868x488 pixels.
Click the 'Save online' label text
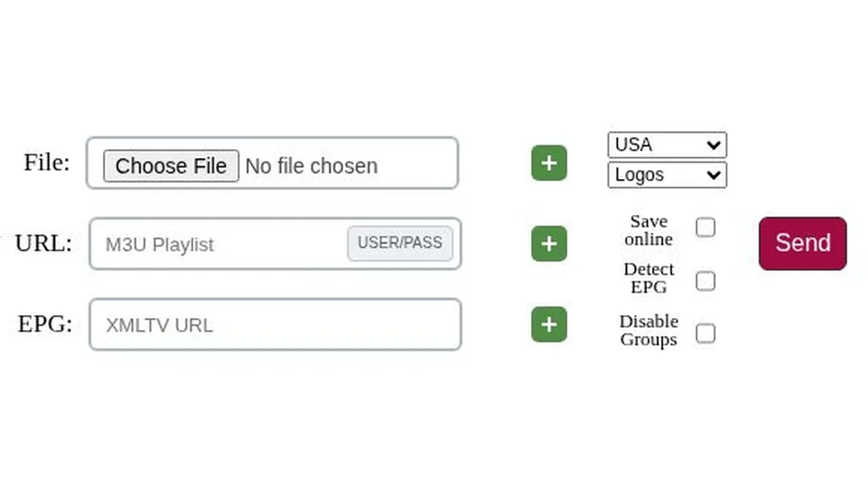coord(649,230)
